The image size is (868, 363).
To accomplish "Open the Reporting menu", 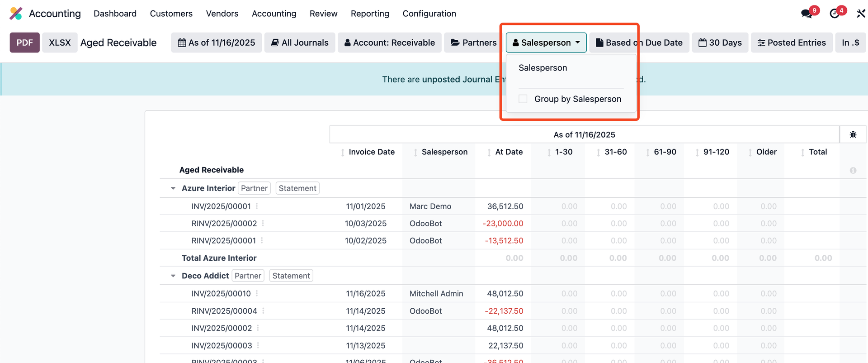I will point(370,14).
